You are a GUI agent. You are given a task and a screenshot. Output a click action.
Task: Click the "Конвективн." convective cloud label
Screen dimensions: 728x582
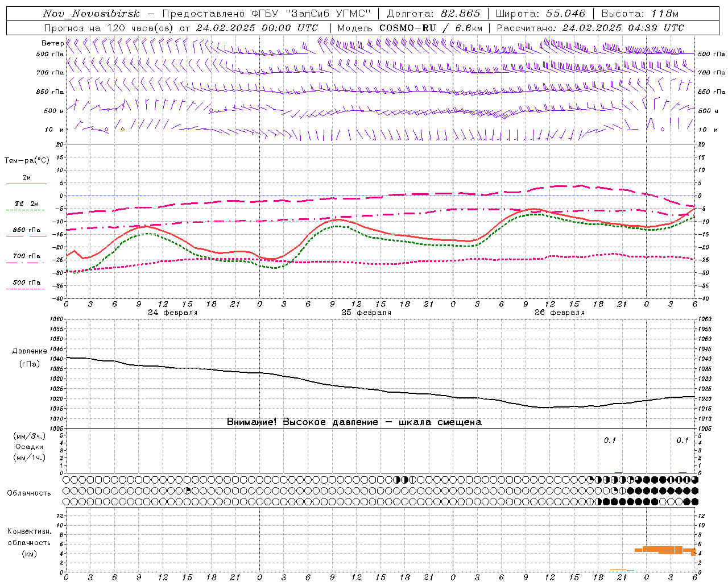coord(30,531)
